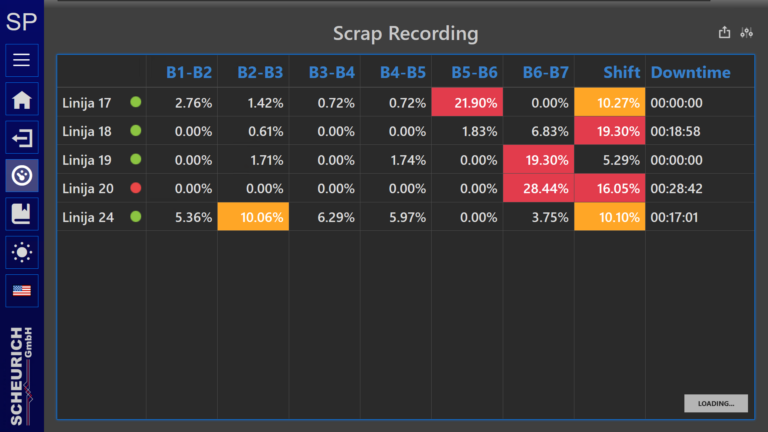Click the export share icon
The image size is (768, 432).
click(x=724, y=33)
